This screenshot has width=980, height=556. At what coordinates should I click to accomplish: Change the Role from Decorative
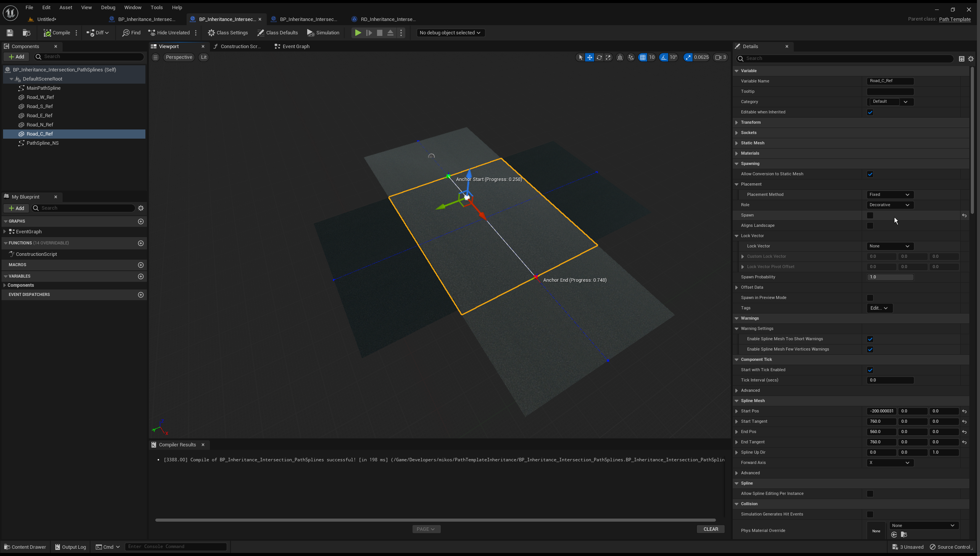click(x=890, y=205)
